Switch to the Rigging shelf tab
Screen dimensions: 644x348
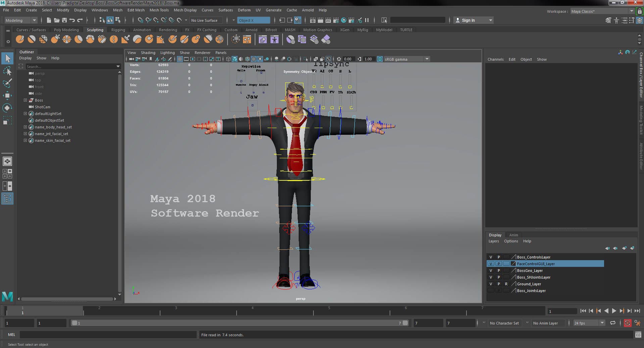tap(118, 30)
